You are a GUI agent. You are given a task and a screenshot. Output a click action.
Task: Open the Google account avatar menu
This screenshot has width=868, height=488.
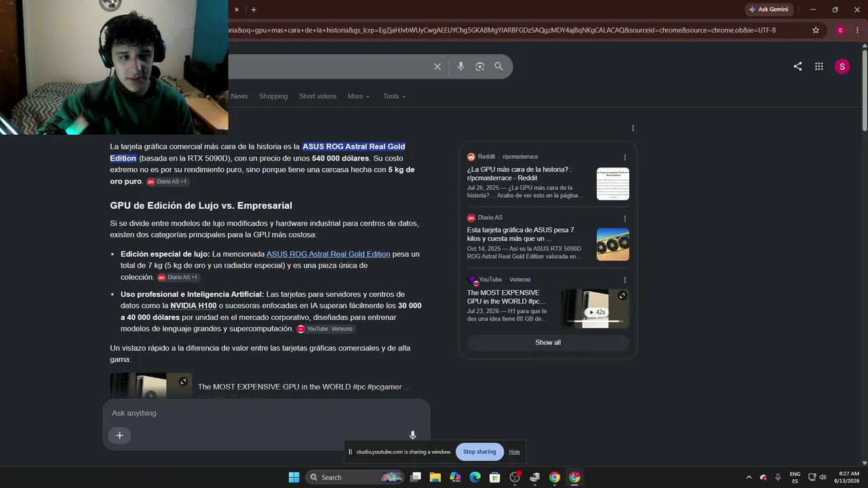(x=842, y=66)
